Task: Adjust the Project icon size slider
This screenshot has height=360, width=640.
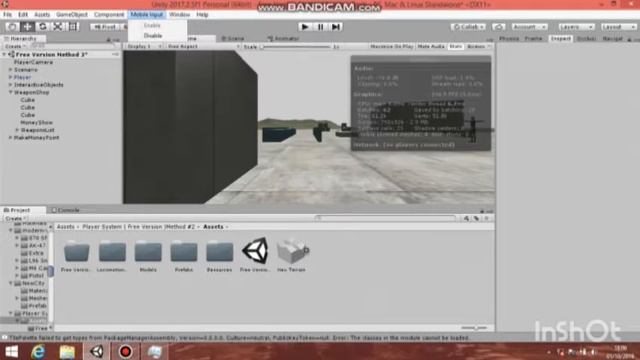Action: 474,328
